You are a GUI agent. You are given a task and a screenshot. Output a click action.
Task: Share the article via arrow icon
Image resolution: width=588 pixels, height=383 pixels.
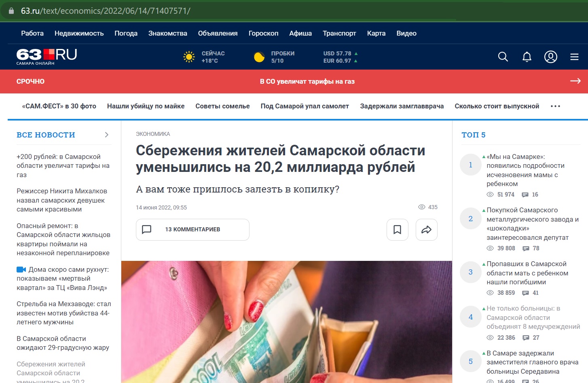tap(426, 230)
